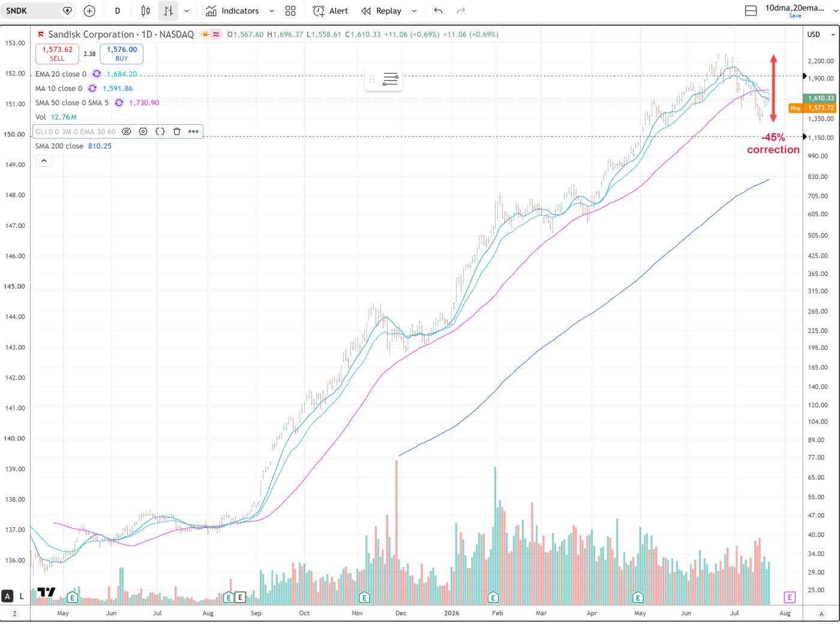Add a compare symbol with the plus icon
840x624 pixels.
[x=89, y=11]
